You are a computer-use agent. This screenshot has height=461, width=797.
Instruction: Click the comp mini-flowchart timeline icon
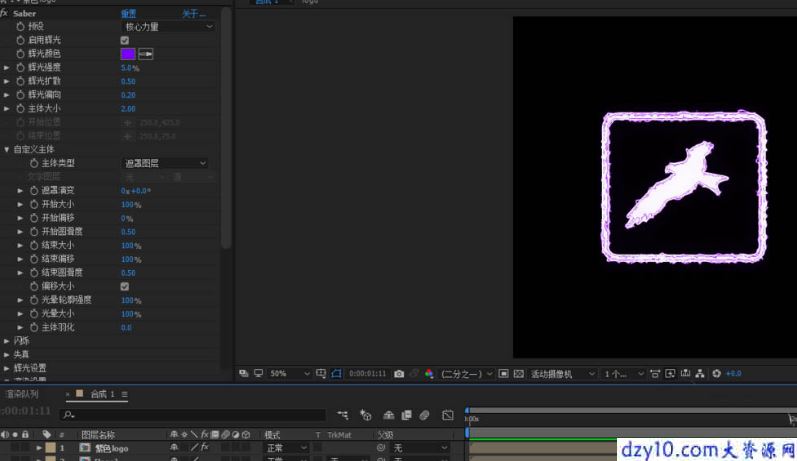343,415
